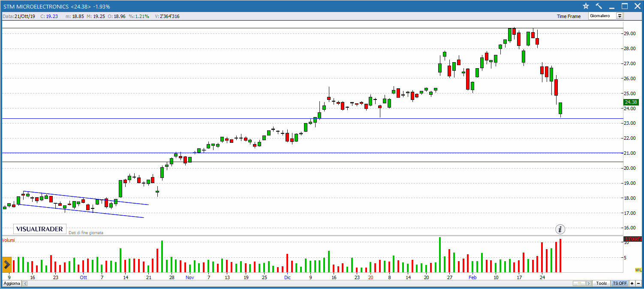Click the Data: 21/Ott/19 readout

(x=19, y=16)
